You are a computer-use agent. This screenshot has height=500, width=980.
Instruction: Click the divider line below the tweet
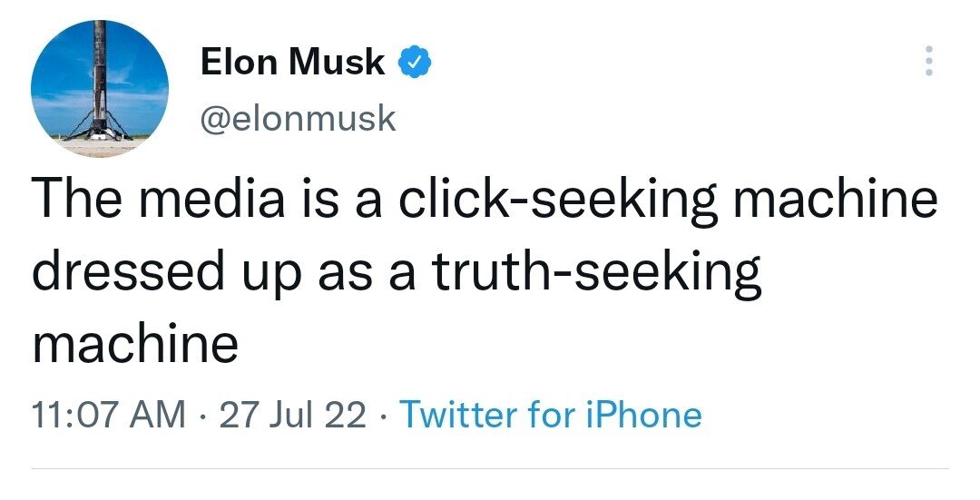click(x=490, y=468)
